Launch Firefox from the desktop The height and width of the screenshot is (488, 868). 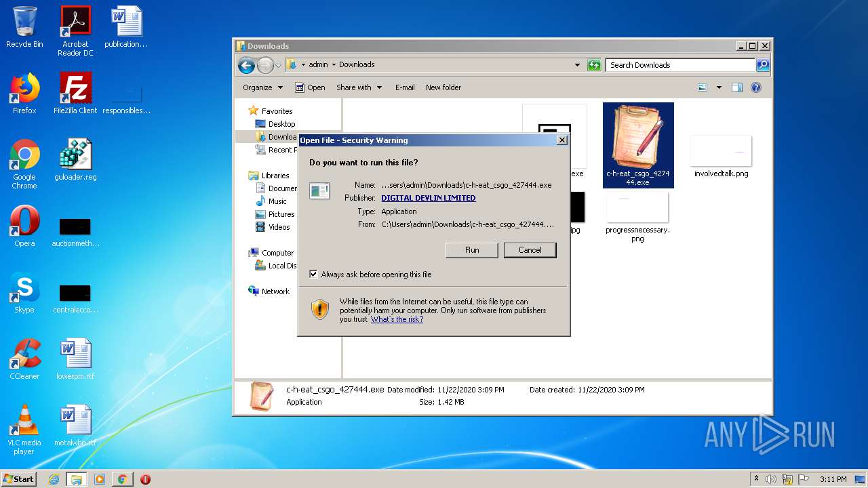[x=24, y=94]
